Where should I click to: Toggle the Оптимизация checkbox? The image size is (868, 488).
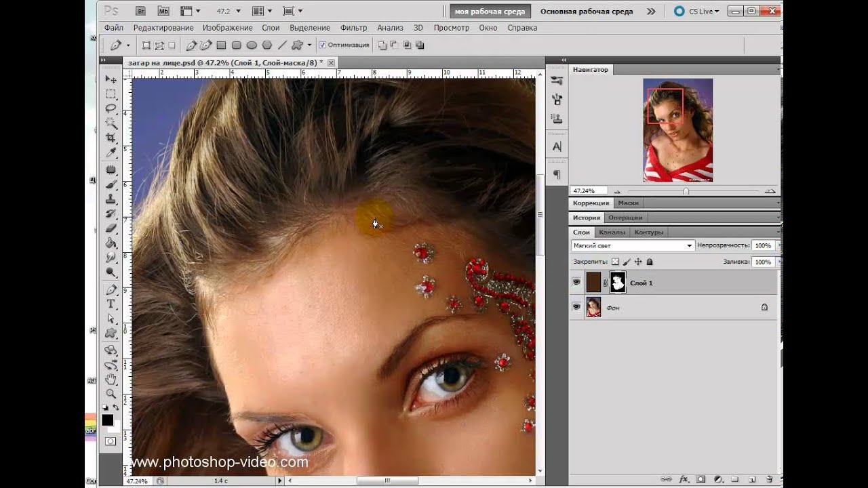(322, 45)
